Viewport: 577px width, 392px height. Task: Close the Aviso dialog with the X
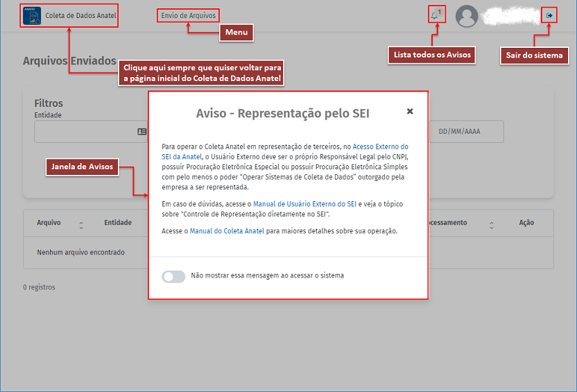click(x=410, y=111)
